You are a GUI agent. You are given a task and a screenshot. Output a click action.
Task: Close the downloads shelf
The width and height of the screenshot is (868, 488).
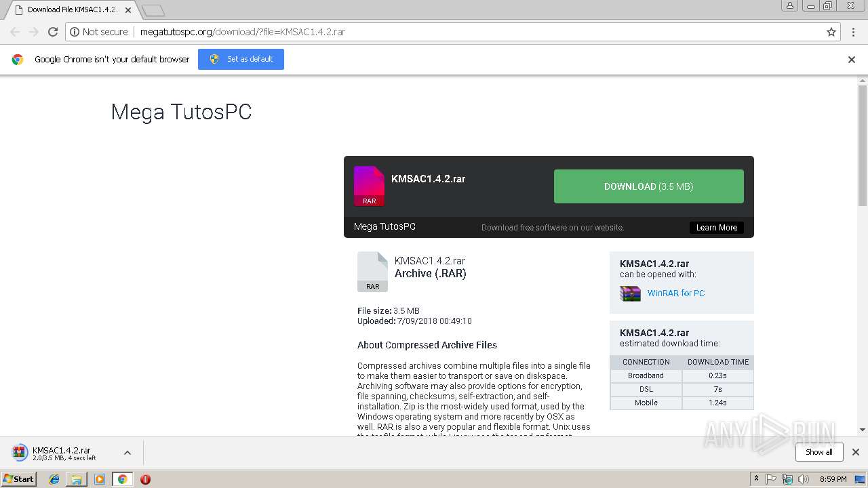pos(856,452)
